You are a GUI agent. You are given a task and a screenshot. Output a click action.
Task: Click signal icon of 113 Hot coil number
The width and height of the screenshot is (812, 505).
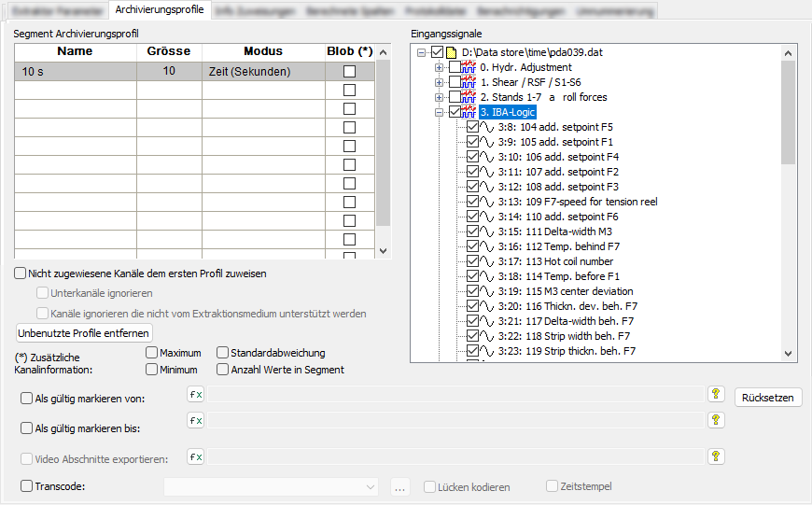(487, 262)
